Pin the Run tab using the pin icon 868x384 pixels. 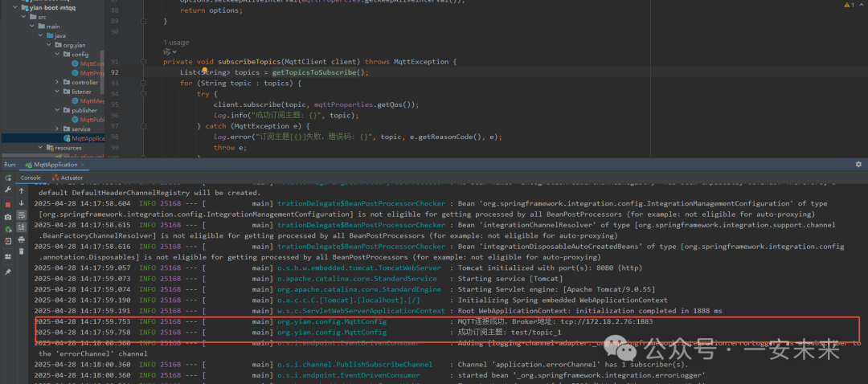[x=7, y=272]
